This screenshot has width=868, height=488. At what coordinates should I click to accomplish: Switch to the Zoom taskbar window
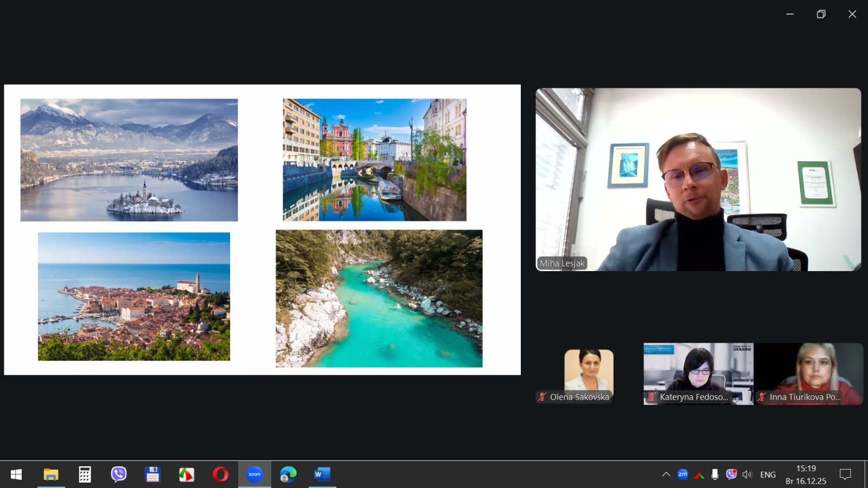[x=254, y=475]
